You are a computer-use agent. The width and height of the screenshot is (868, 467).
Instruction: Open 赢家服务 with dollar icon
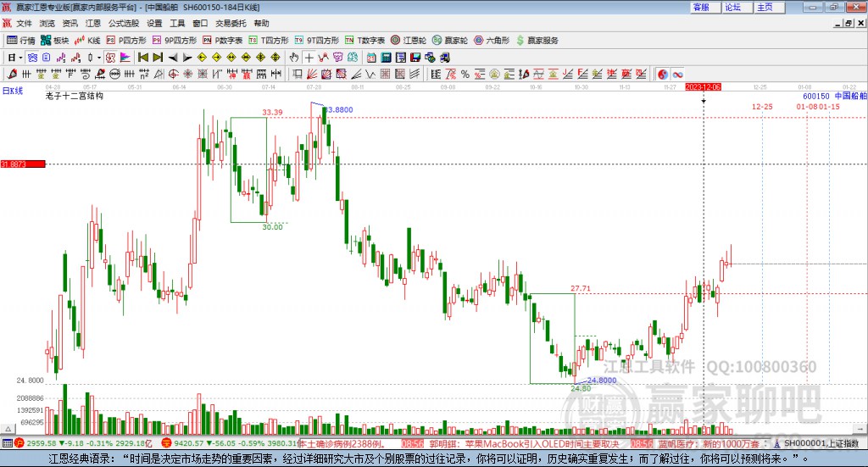(537, 41)
